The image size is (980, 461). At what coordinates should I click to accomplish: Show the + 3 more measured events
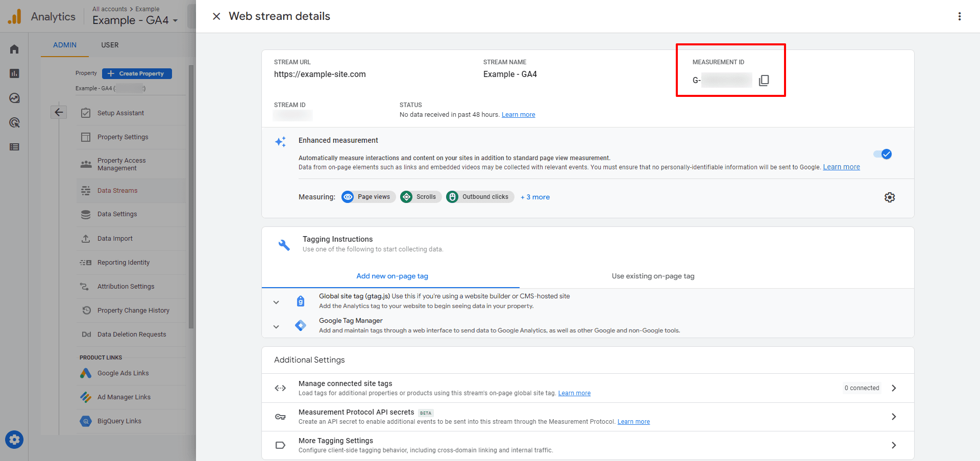click(x=535, y=197)
